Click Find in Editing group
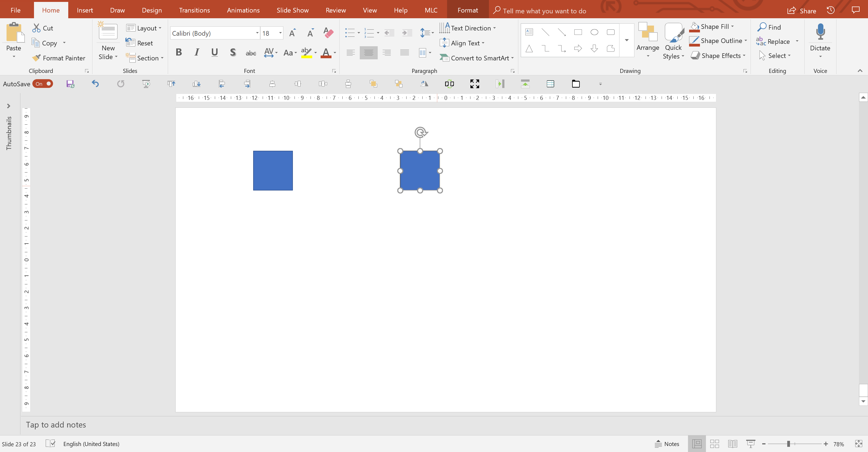Screen dimensions: 868x452 pos(769,27)
